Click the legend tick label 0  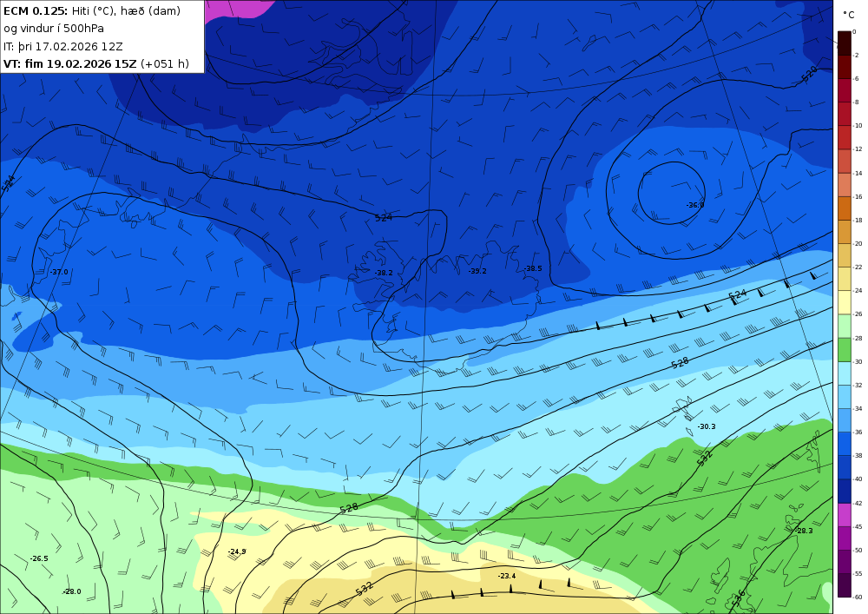854,31
